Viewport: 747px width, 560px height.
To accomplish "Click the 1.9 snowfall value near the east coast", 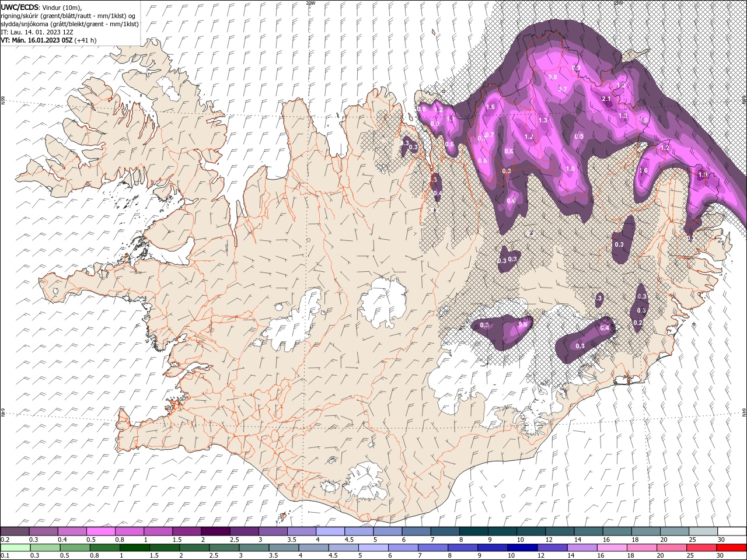I will pos(702,174).
